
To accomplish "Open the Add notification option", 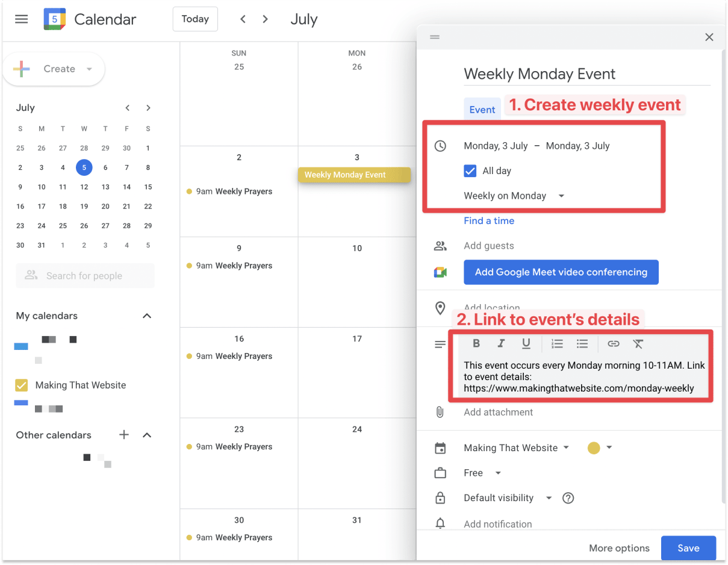I will (497, 523).
